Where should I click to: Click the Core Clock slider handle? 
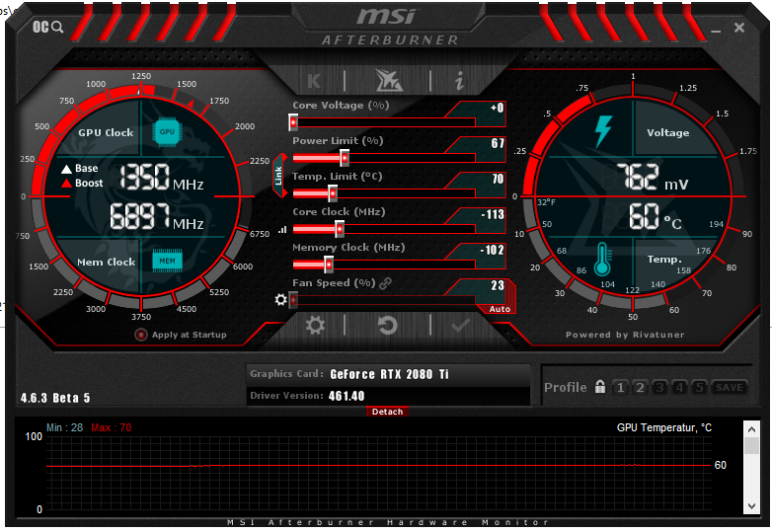(x=340, y=229)
